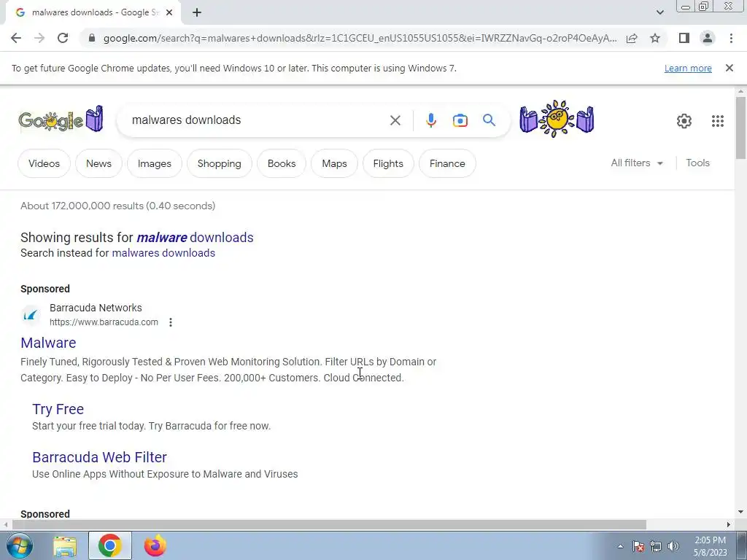The height and width of the screenshot is (560, 747).
Task: Open corrected malware downloads link
Action: [x=195, y=237]
